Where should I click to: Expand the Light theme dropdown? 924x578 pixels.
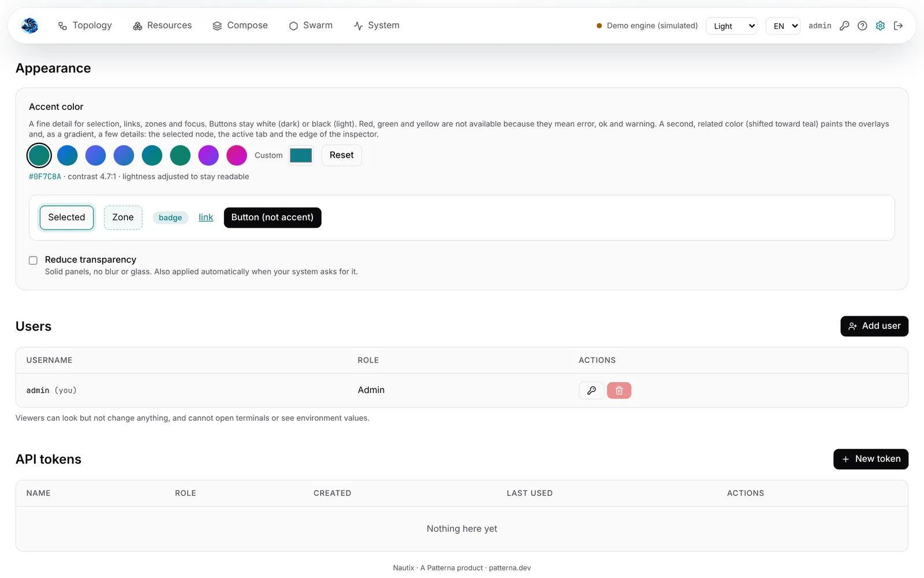pos(732,26)
